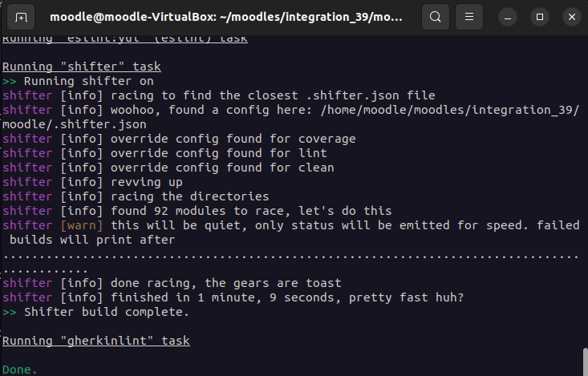Viewport: 588px width, 376px height.
Task: Open the terminal search tool
Action: 436,18
